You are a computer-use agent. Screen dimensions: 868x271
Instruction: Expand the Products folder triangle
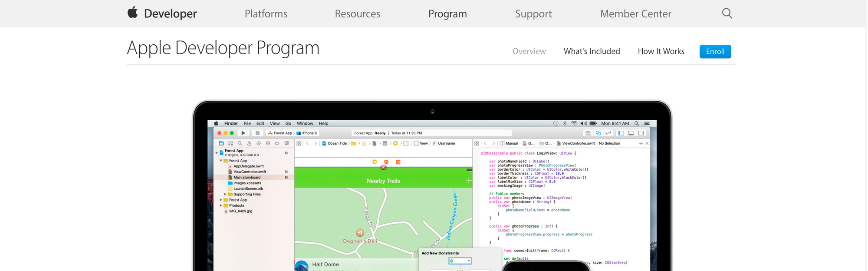pos(221,205)
